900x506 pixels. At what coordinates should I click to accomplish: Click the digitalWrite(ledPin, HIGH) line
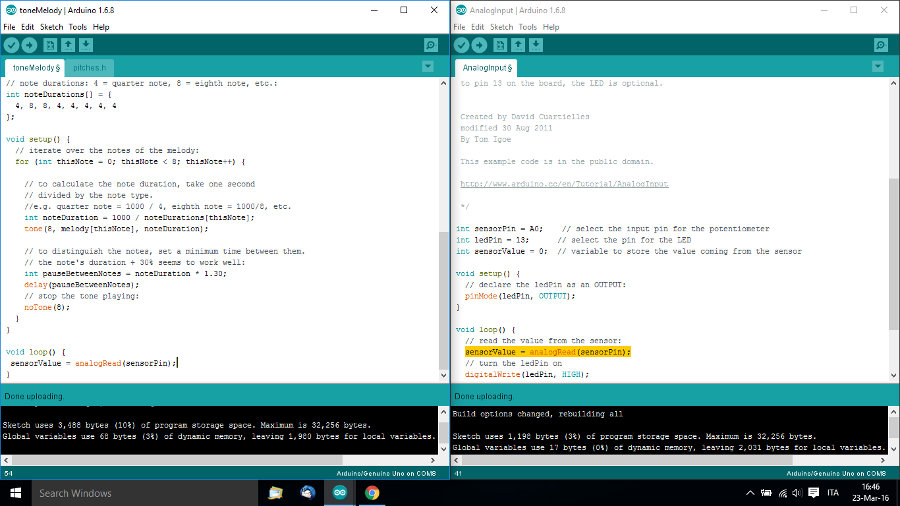(527, 375)
